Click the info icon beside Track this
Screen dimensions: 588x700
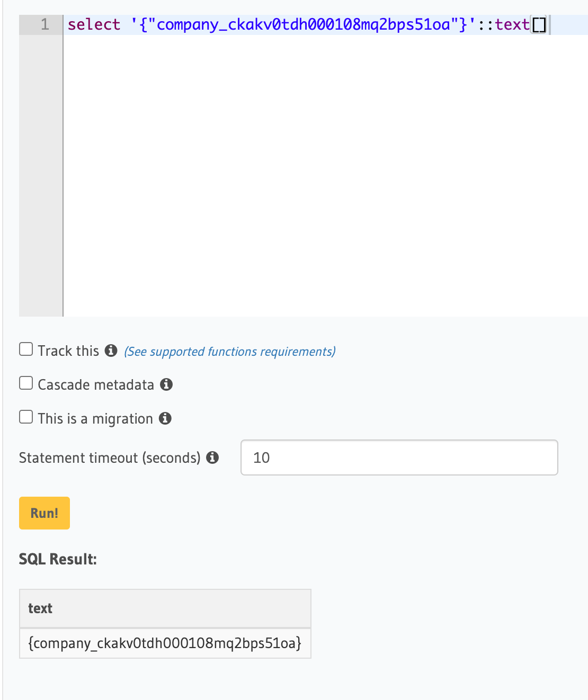pos(111,350)
